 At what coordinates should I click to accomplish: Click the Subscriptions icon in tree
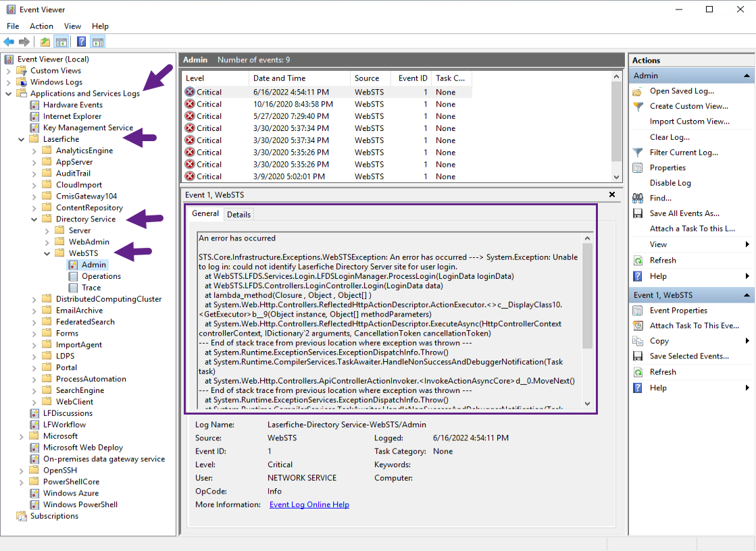(22, 517)
